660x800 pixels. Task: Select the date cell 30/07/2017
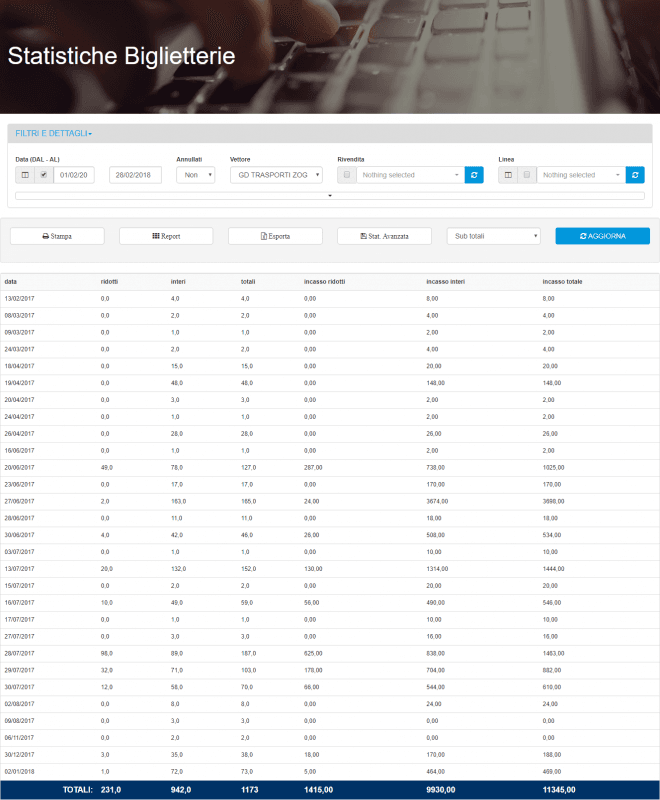[19, 687]
